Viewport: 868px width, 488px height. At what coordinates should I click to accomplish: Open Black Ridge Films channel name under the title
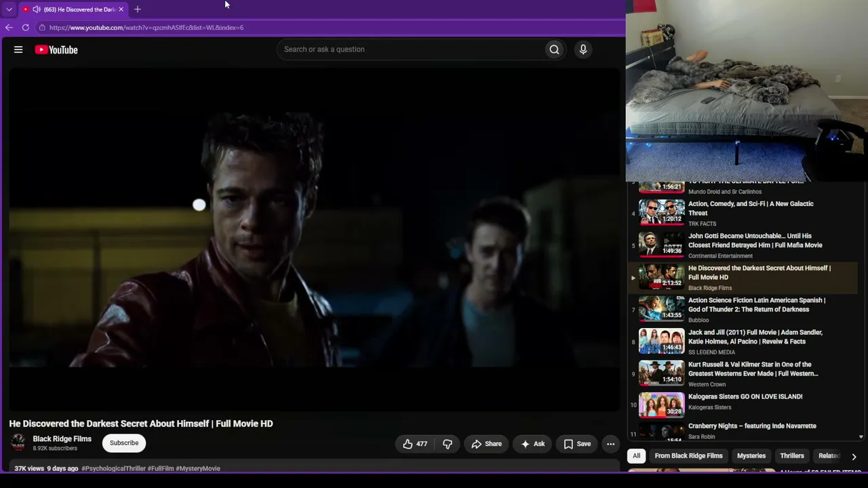(62, 439)
